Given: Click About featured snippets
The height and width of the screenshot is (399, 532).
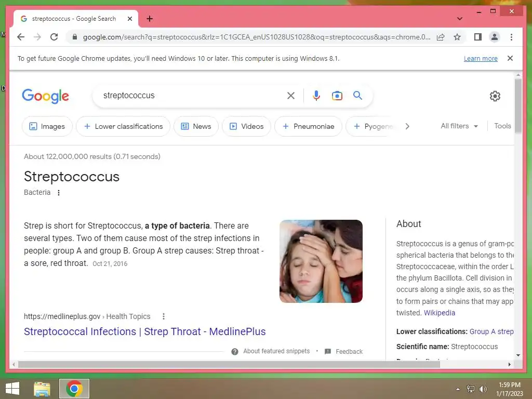Looking at the screenshot, I should click(276, 351).
